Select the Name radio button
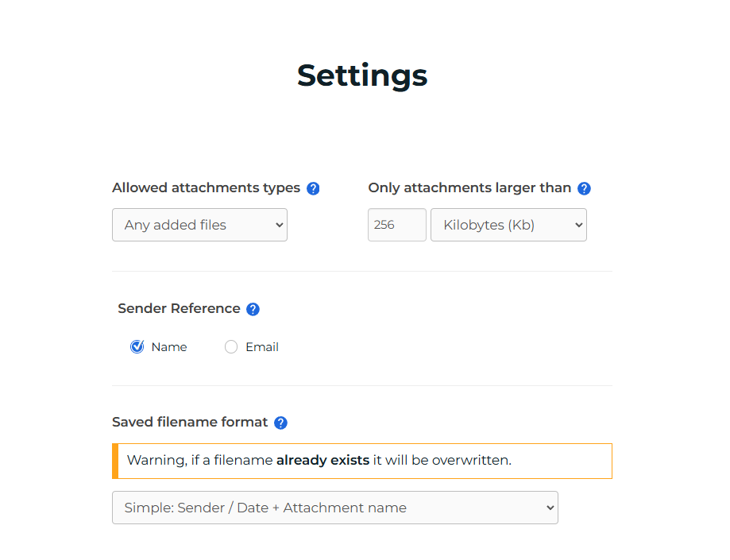730x560 pixels. point(137,347)
